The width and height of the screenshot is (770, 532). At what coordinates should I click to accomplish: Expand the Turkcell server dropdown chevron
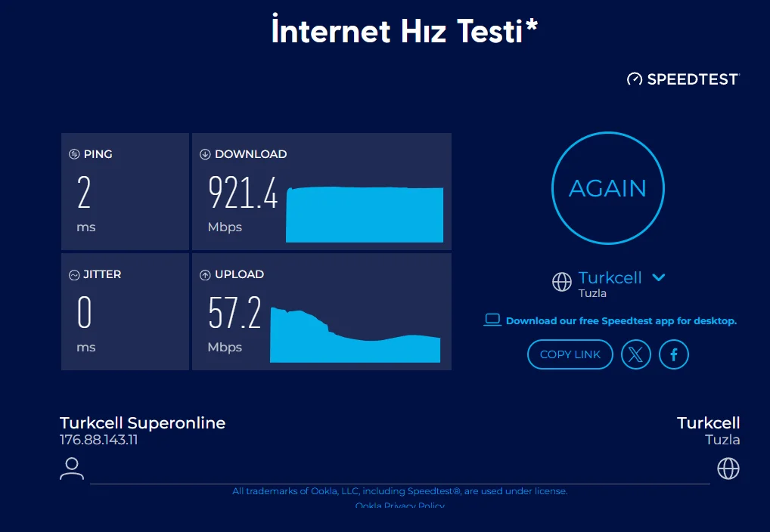pos(659,277)
